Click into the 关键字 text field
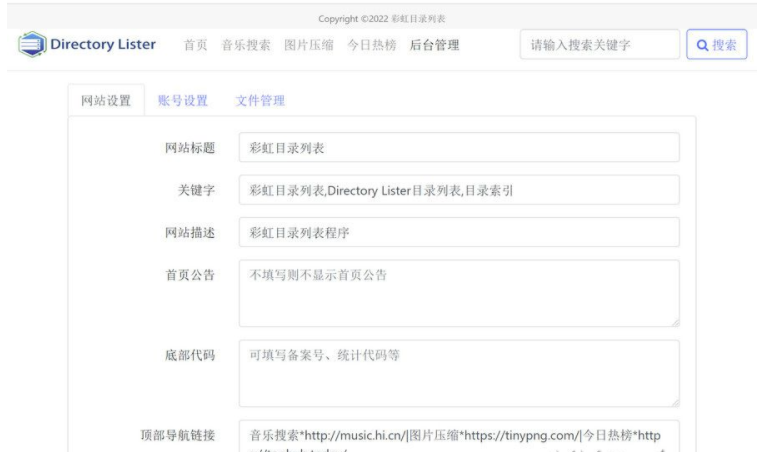Image resolution: width=768 pixels, height=452 pixels. coord(459,190)
